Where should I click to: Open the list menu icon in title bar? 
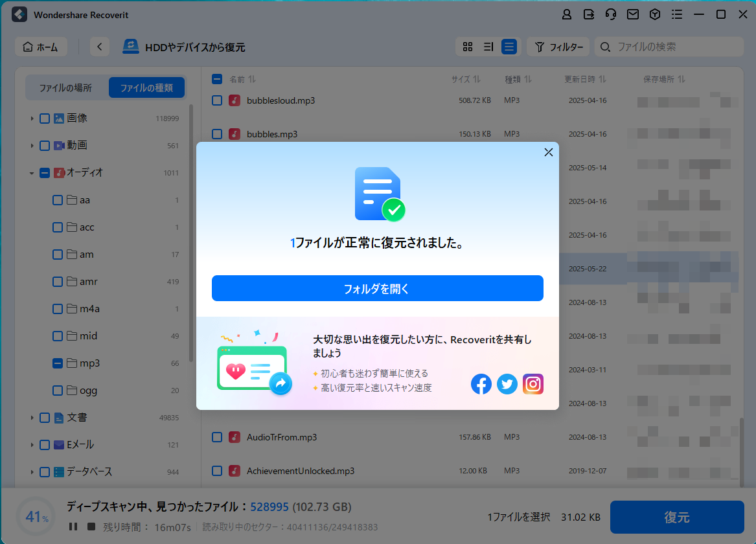[x=677, y=15]
